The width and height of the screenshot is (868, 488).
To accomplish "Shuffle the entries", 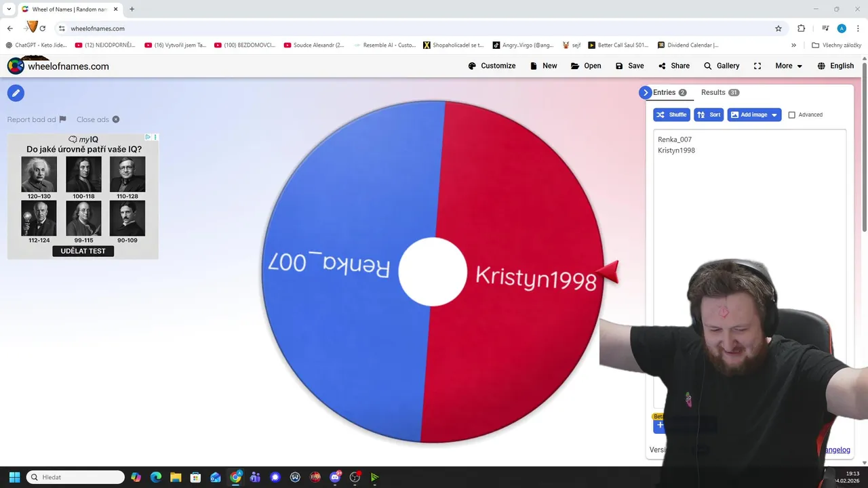I will [x=671, y=115].
